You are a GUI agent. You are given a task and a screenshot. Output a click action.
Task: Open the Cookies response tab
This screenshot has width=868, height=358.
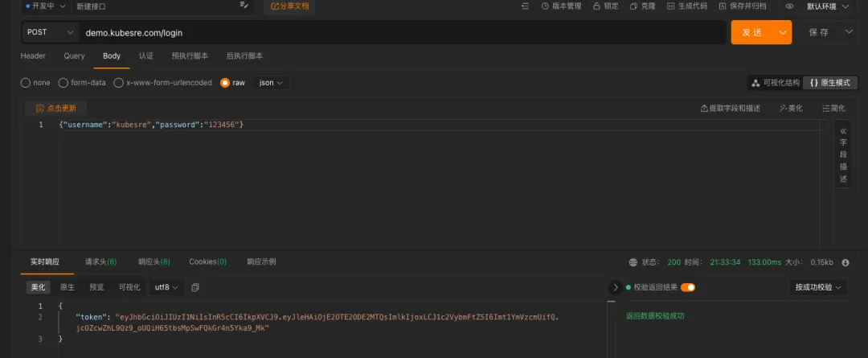[x=207, y=262]
